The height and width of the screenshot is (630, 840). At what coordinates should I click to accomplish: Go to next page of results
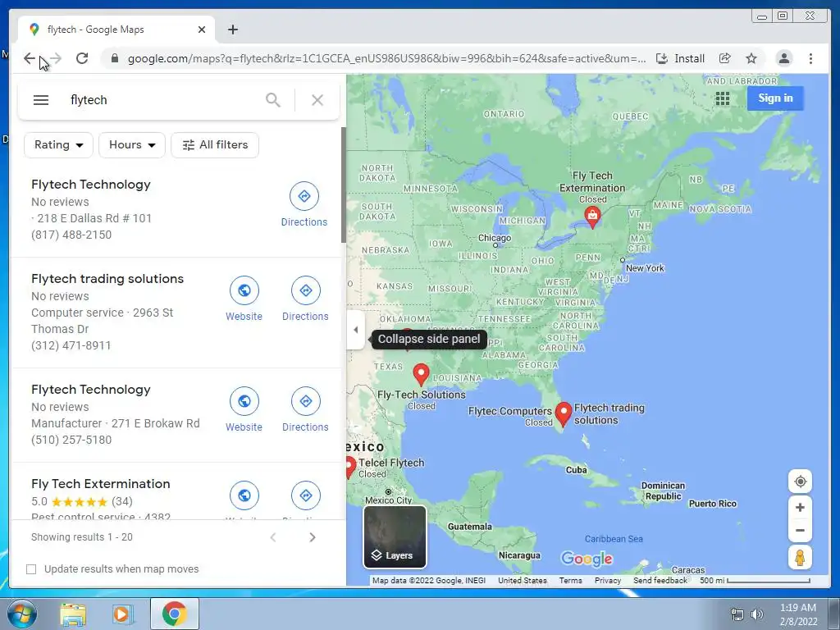click(313, 537)
